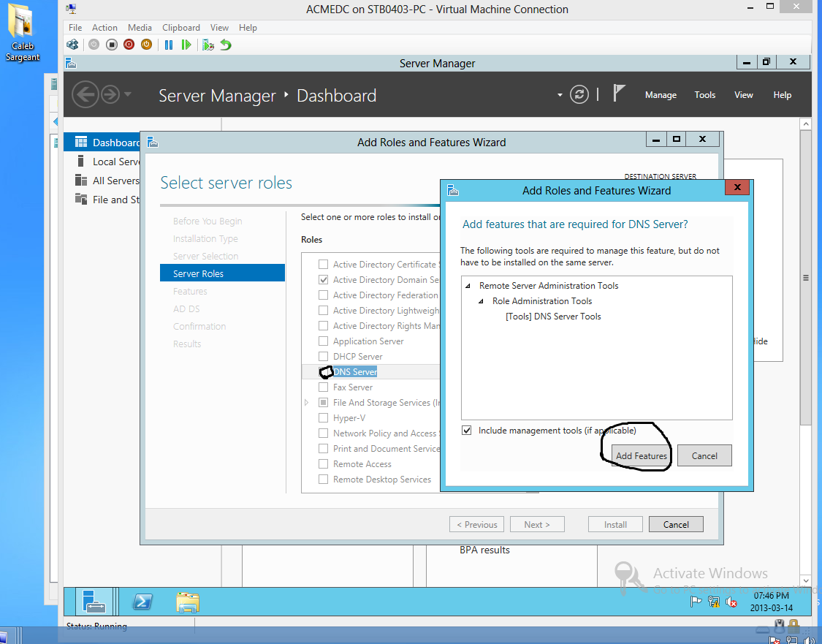Screen dimensions: 822x644
Task: Click Server Manager back arrow
Action: click(x=85, y=95)
